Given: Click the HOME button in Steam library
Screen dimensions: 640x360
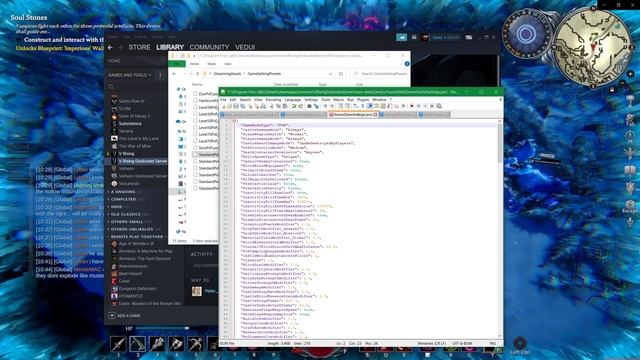Looking at the screenshot, I should (114, 61).
